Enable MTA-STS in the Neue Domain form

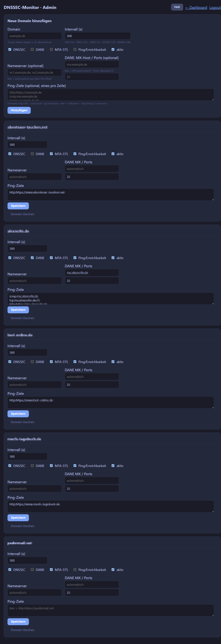[51, 50]
